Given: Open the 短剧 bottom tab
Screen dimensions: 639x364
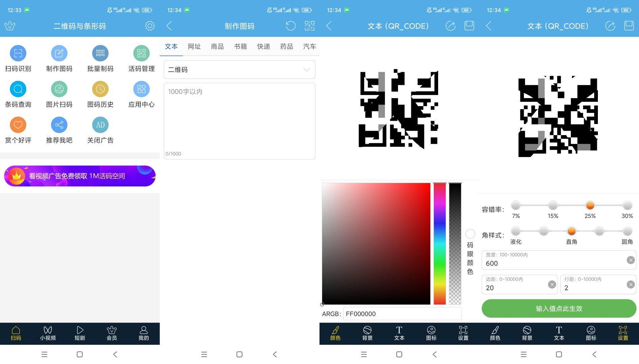Looking at the screenshot, I should [80, 333].
